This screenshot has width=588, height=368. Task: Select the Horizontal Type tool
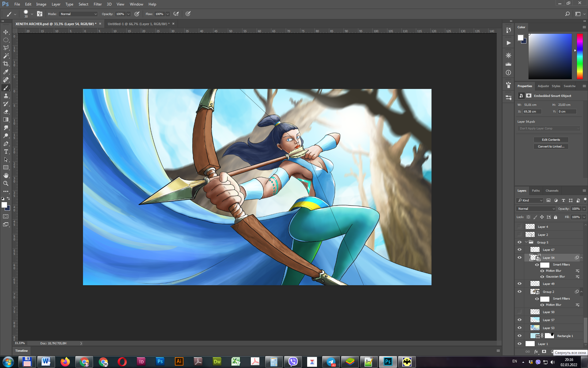click(6, 152)
